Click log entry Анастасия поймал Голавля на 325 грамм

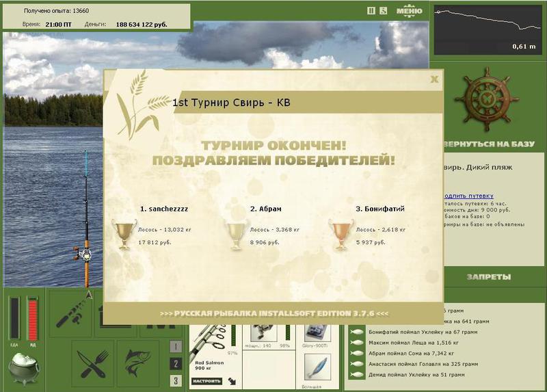[x=423, y=364]
